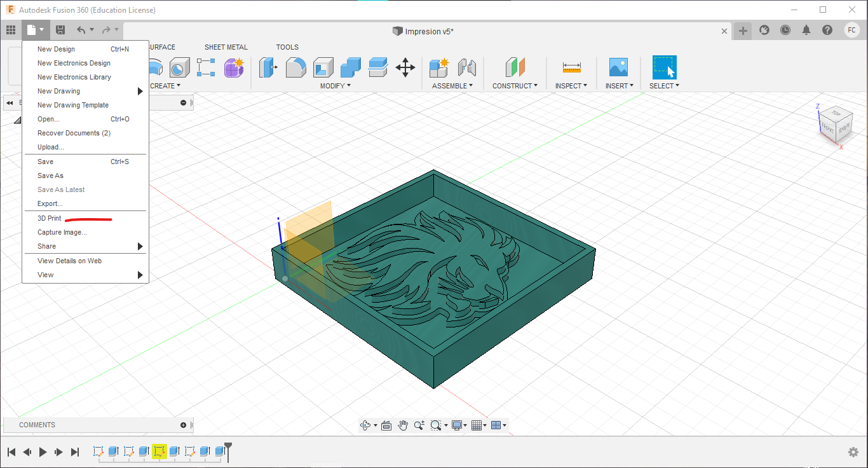Select the Press Pull tool
868x468 pixels.
pyautogui.click(x=269, y=67)
